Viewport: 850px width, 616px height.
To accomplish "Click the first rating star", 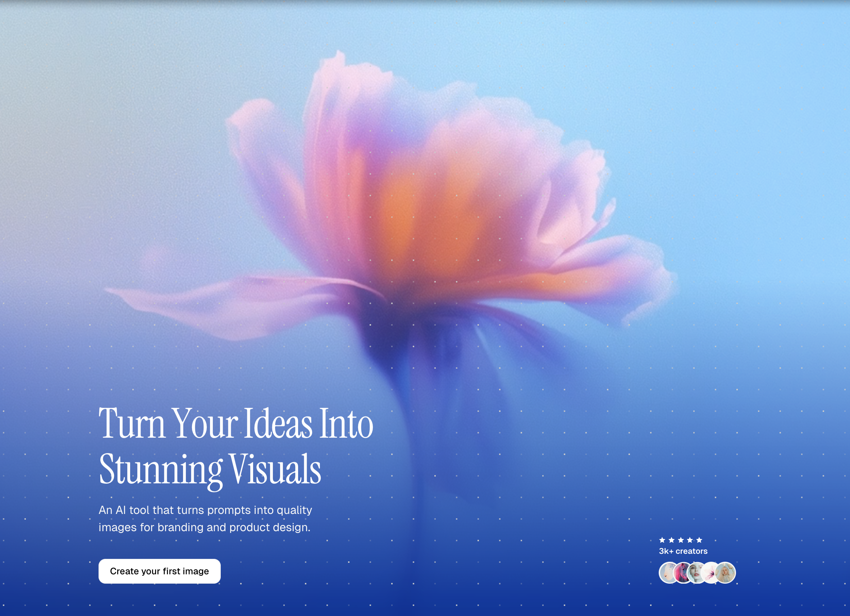I will [x=662, y=540].
